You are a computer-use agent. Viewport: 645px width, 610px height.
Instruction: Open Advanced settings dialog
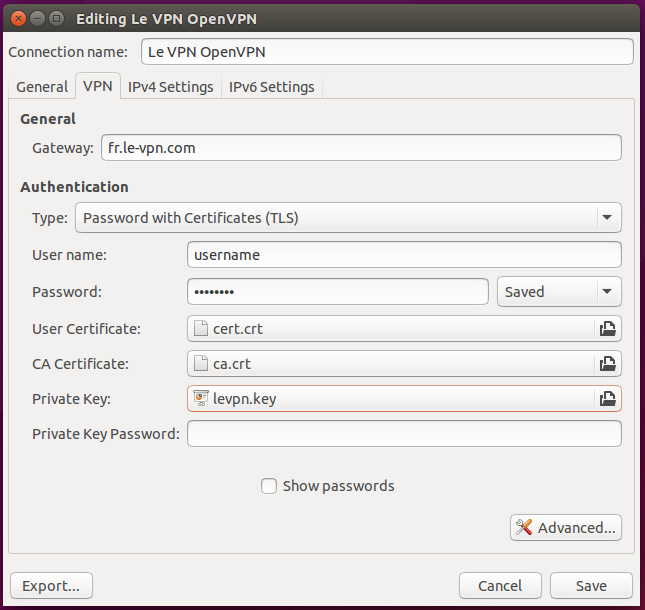coord(566,527)
